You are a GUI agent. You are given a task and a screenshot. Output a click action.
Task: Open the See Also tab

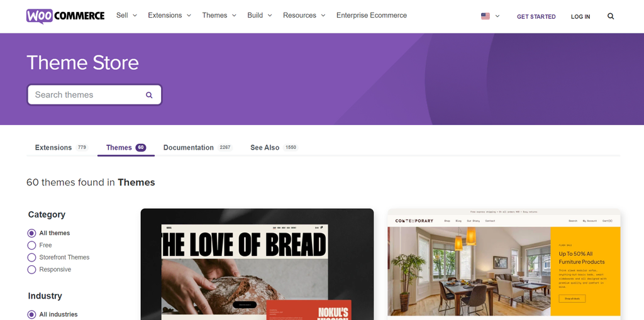[274, 148]
